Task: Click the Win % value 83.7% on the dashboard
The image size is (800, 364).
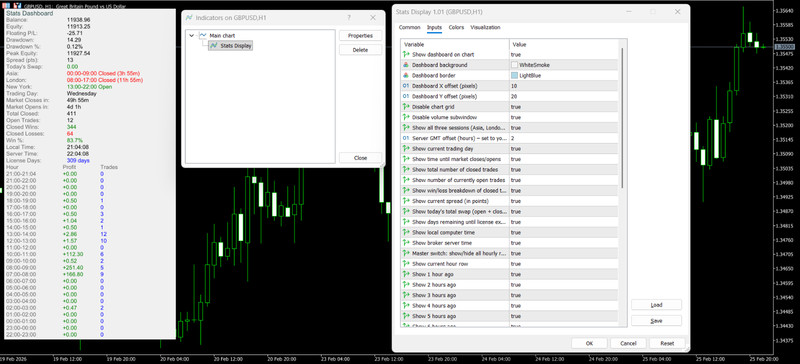Action: point(74,140)
